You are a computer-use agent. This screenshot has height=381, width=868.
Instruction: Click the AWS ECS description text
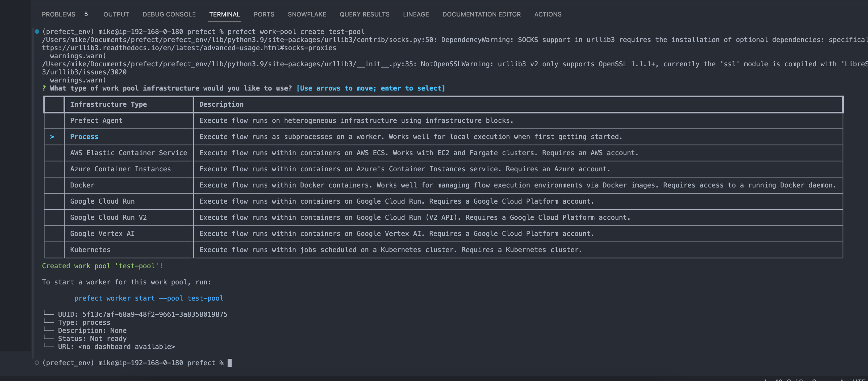pos(419,153)
